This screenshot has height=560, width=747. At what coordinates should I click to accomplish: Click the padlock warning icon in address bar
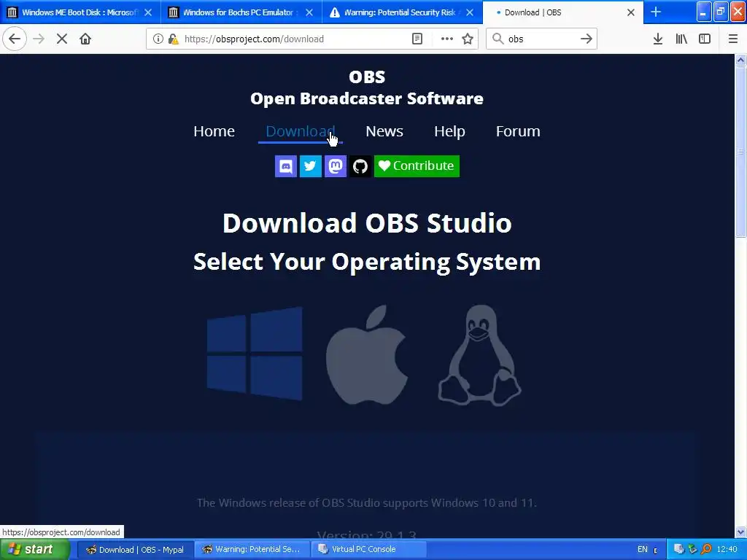(173, 39)
